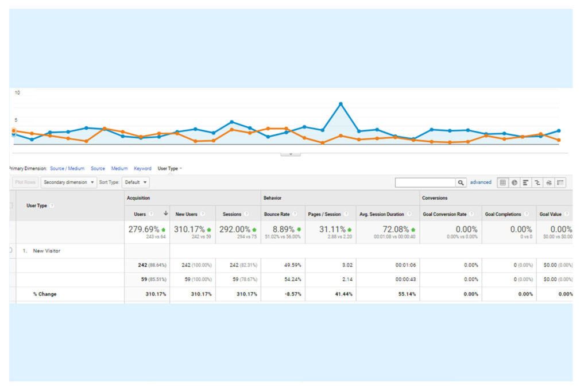Click the 72.08% session duration summary
Viewport: 588px width, 392px height.
point(396,230)
